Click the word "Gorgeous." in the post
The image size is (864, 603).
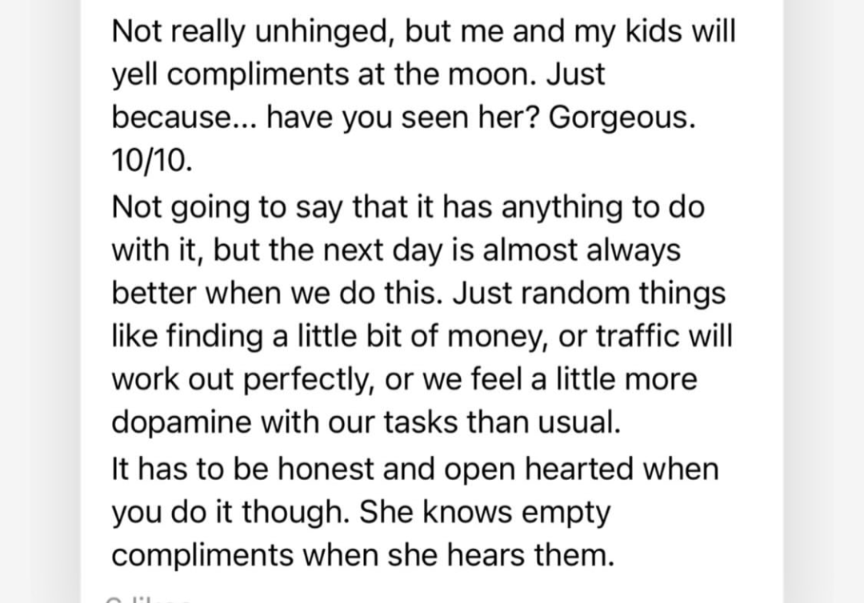click(x=621, y=117)
